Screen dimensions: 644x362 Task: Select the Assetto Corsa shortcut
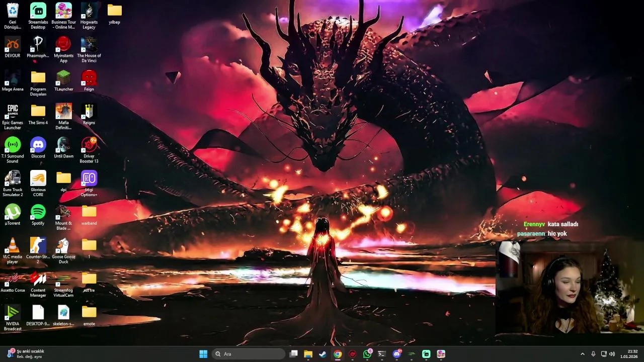tap(13, 282)
